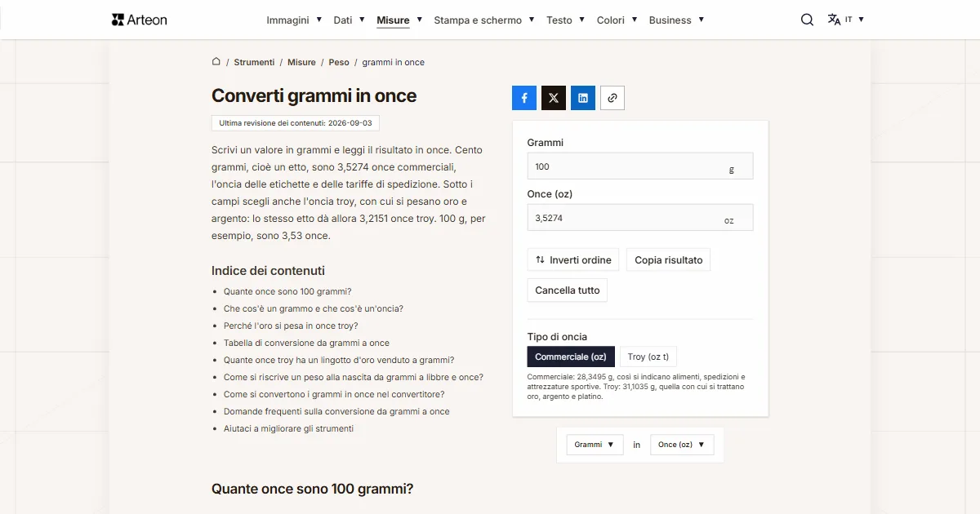Jump to Perché l'oro si pesa in once troy?
Viewport: 980px width, 514px height.
(291, 326)
